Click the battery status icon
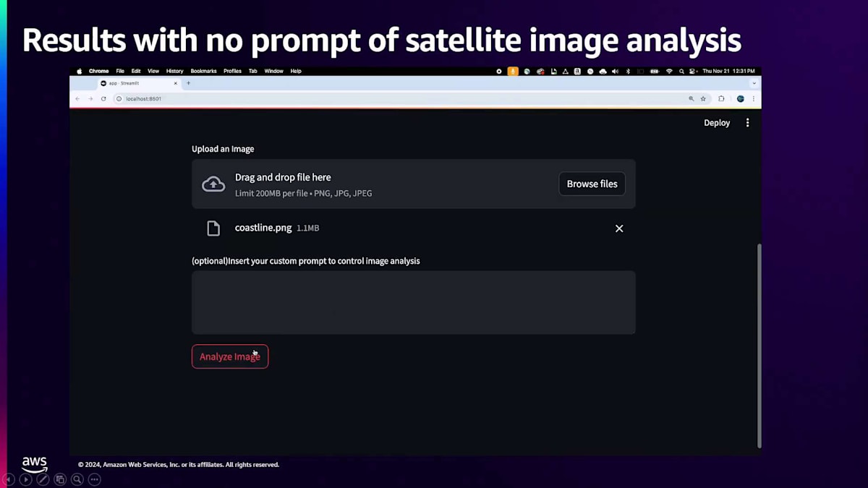868x488 pixels. 655,72
